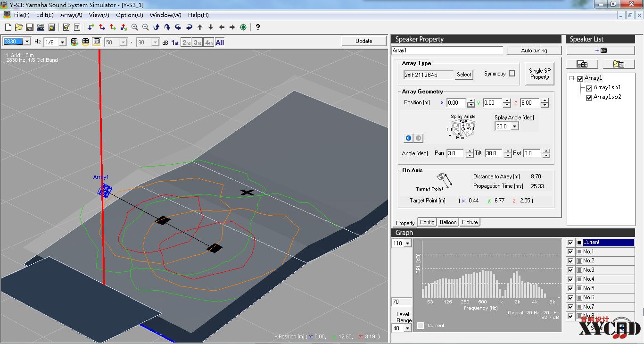Save the project with floppy icon
The height and width of the screenshot is (344, 644).
click(30, 27)
